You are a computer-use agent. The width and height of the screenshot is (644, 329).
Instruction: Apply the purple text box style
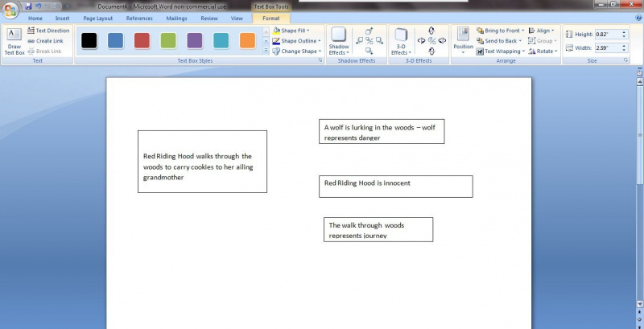[195, 40]
